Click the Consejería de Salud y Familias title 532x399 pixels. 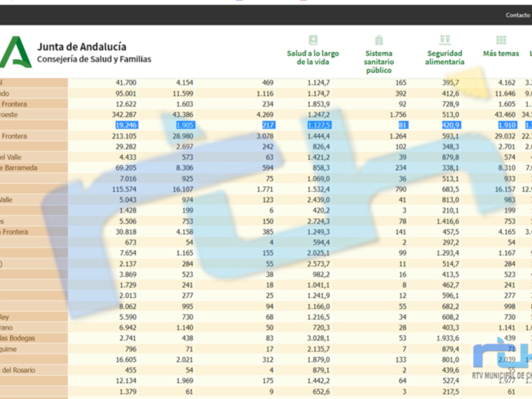coord(94,59)
